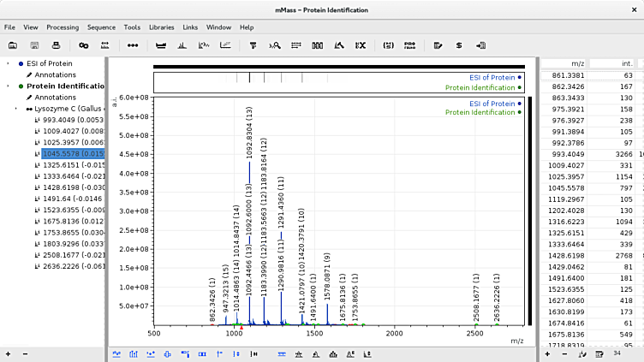Image resolution: width=644 pixels, height=362 pixels.
Task: Toggle the green Protein Identification visibility bullet
Action: point(21,86)
